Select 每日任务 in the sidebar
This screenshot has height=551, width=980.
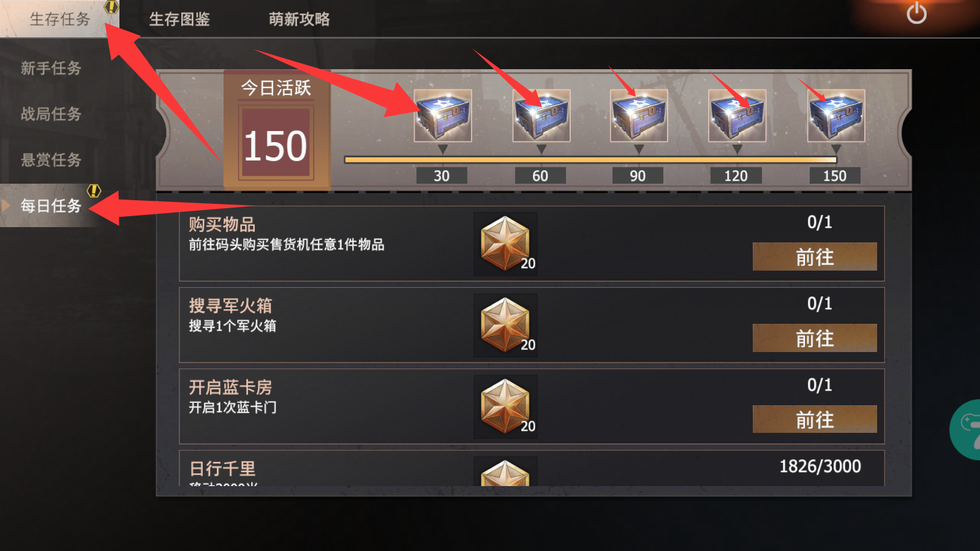(51, 206)
